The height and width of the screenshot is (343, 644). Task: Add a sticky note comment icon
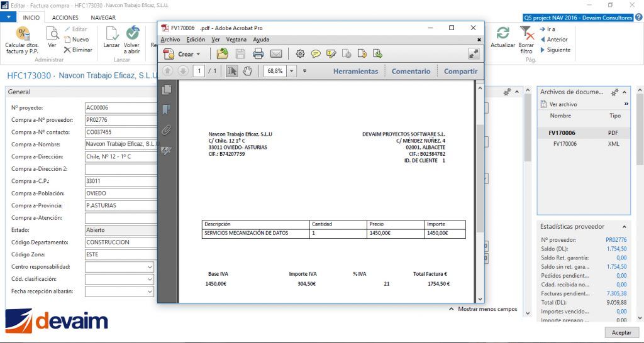pos(316,54)
